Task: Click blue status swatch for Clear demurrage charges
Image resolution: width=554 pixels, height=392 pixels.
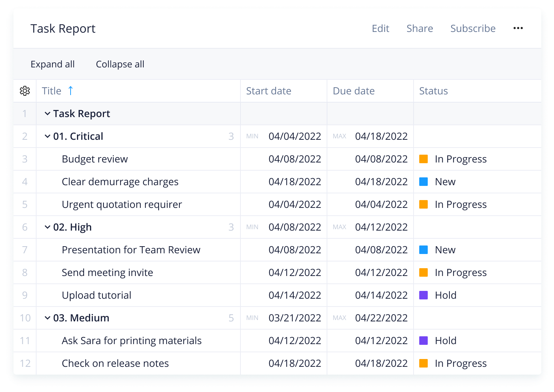Action: 423,182
